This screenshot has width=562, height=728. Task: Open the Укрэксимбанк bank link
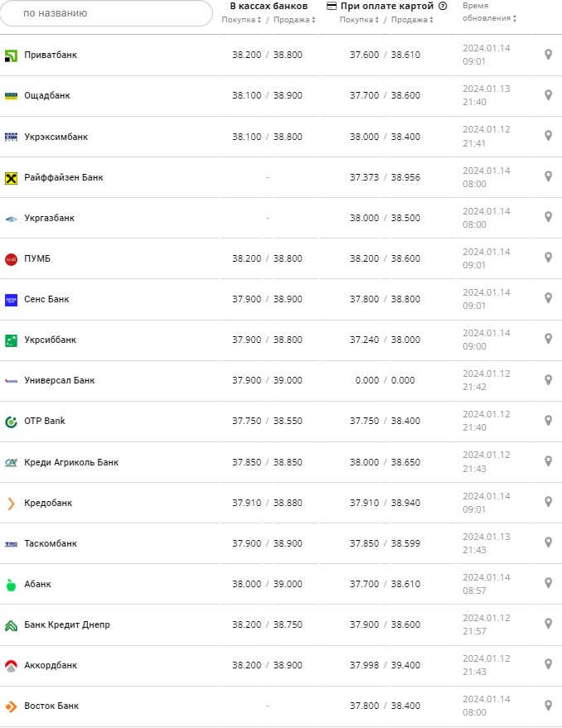56,137
